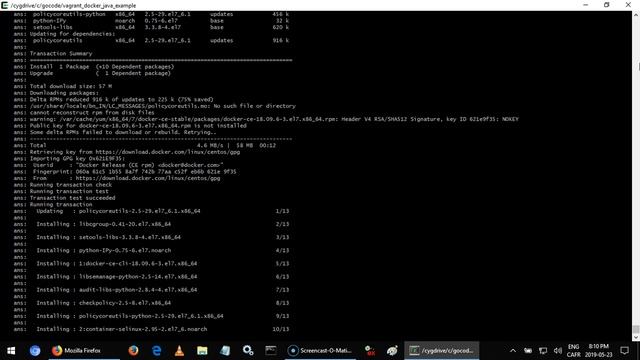Click the terminal window title bar icon
The width and height of the screenshot is (640, 360).
click(x=4, y=5)
